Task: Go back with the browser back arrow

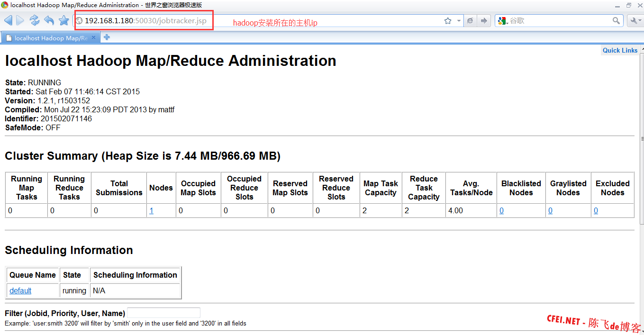Action: pyautogui.click(x=8, y=20)
